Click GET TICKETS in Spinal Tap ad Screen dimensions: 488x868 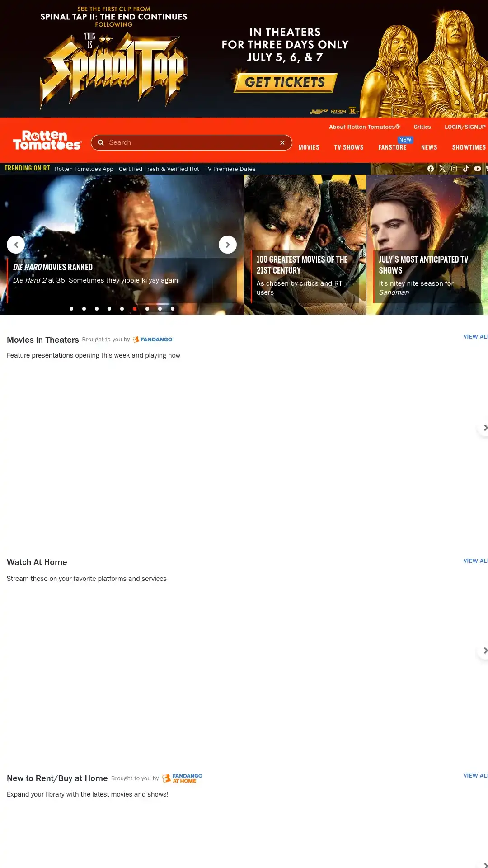285,82
